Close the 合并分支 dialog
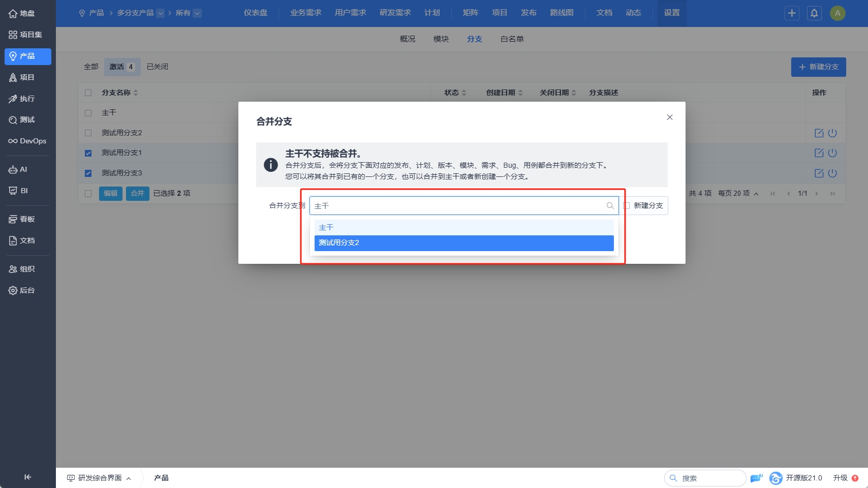The height and width of the screenshot is (488, 868). [670, 117]
